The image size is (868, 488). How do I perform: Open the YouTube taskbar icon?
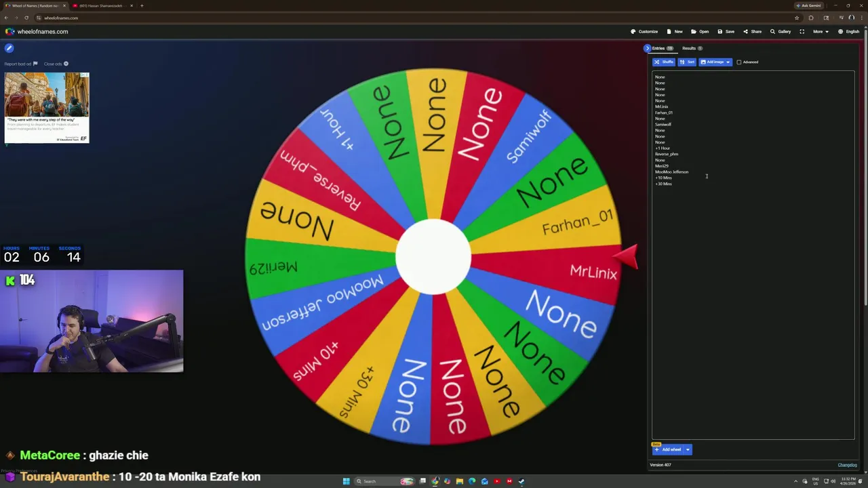tap(496, 481)
